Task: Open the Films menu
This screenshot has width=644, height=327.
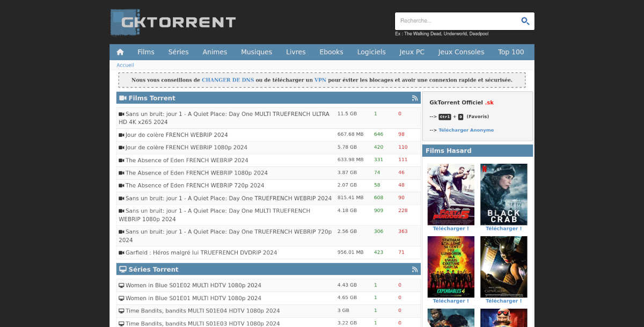Action: pos(146,52)
